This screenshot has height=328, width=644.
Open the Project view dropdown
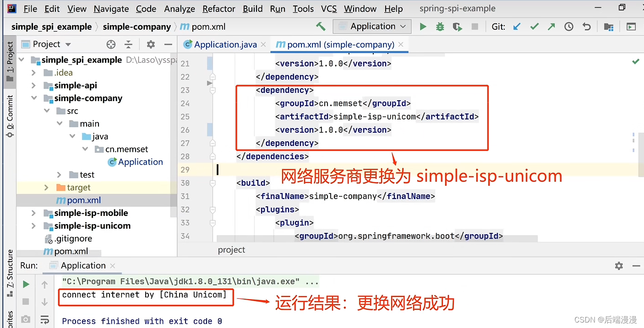pyautogui.click(x=68, y=44)
